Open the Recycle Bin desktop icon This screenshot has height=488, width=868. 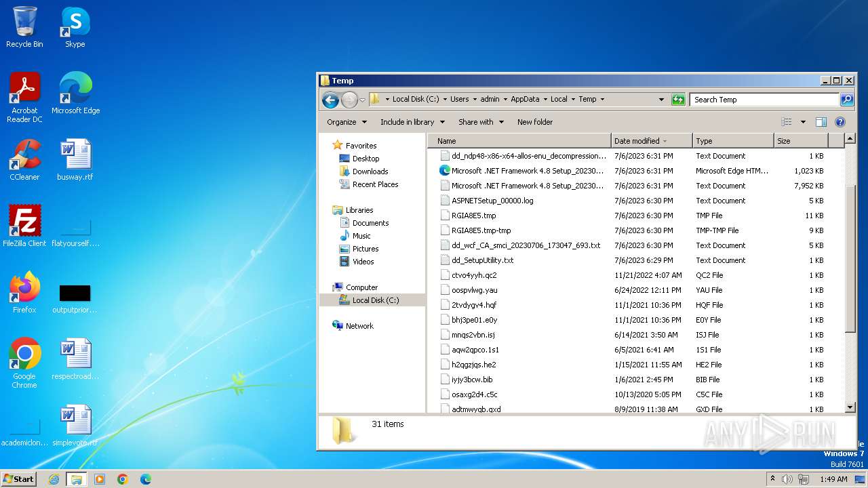[x=24, y=27]
